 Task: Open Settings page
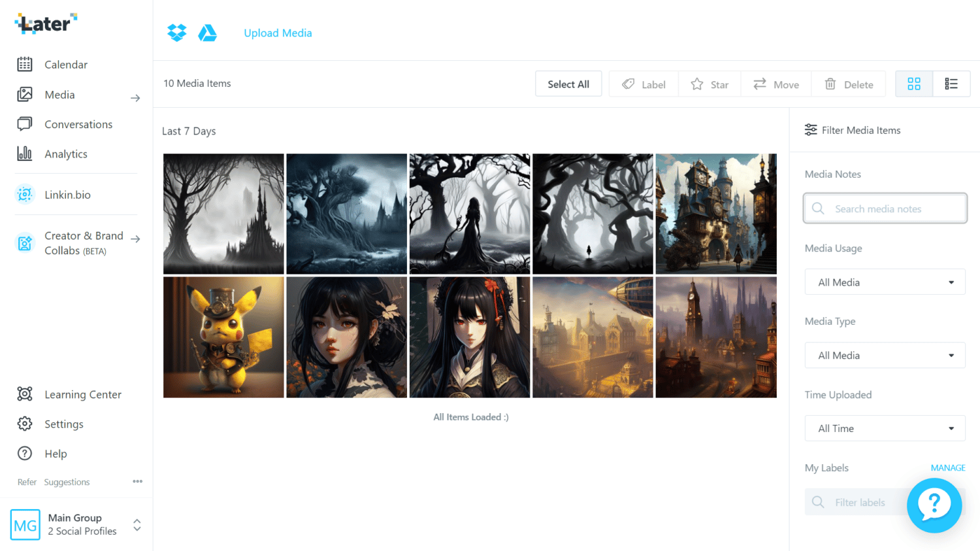tap(64, 424)
